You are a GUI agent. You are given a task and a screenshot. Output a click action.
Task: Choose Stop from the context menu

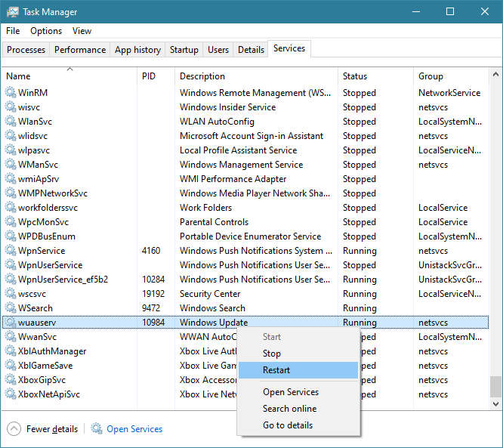[298, 354]
